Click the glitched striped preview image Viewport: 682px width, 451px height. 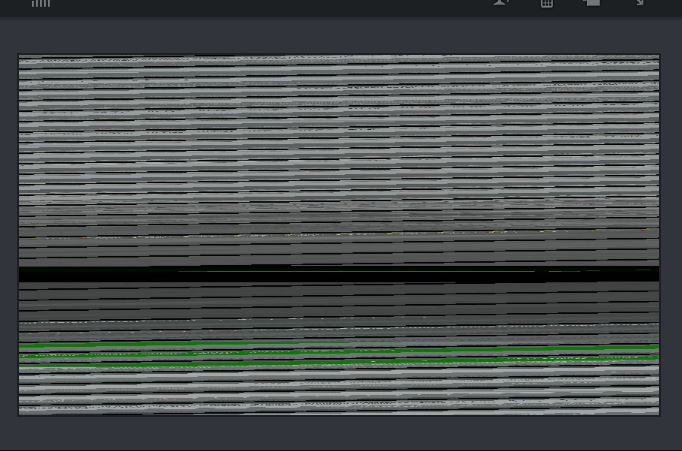[339, 235]
